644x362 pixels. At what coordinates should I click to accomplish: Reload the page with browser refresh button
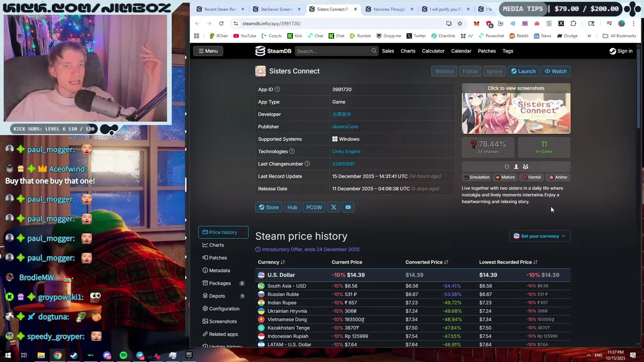(221, 24)
